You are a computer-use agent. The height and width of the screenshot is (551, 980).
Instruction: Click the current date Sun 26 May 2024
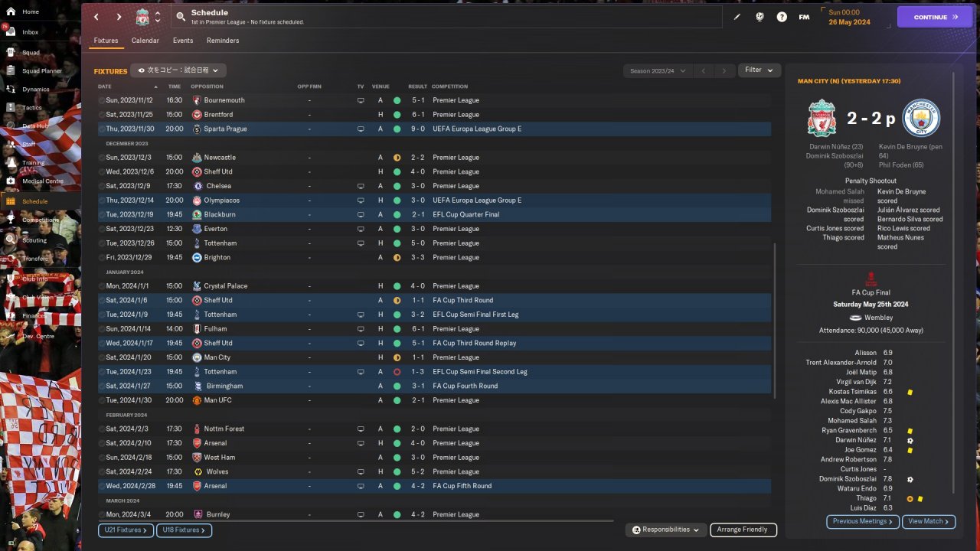point(849,17)
